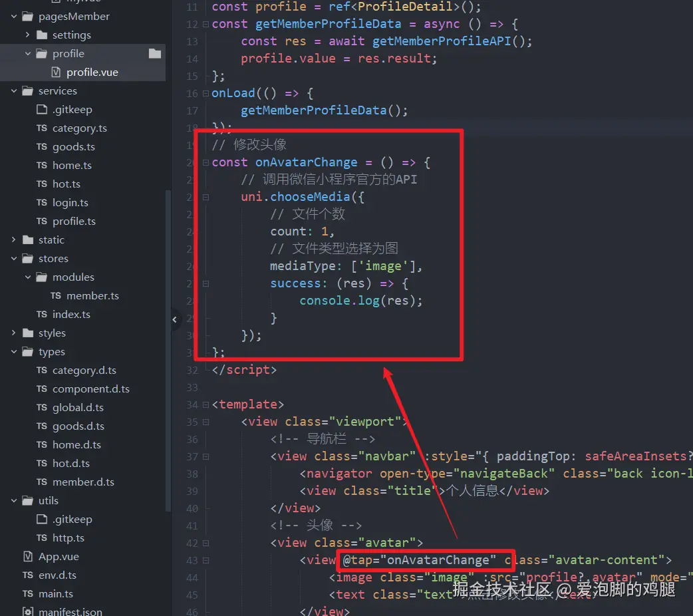This screenshot has width=693, height=616.
Task: Click the App.vue file icon
Action: (27, 556)
